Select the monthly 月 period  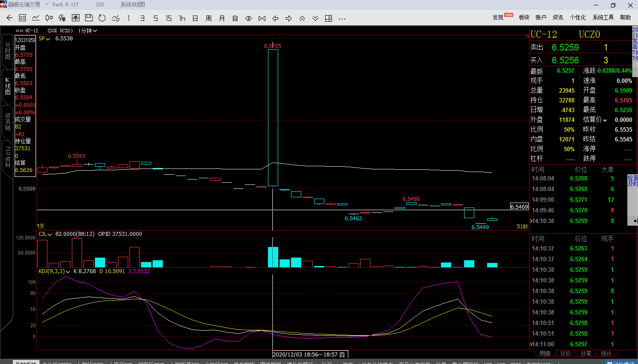(222, 18)
